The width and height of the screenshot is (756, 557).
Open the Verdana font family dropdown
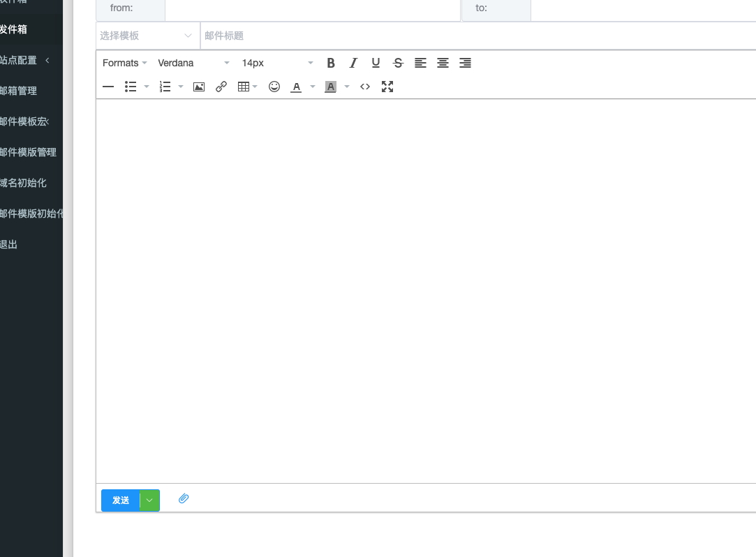click(193, 63)
